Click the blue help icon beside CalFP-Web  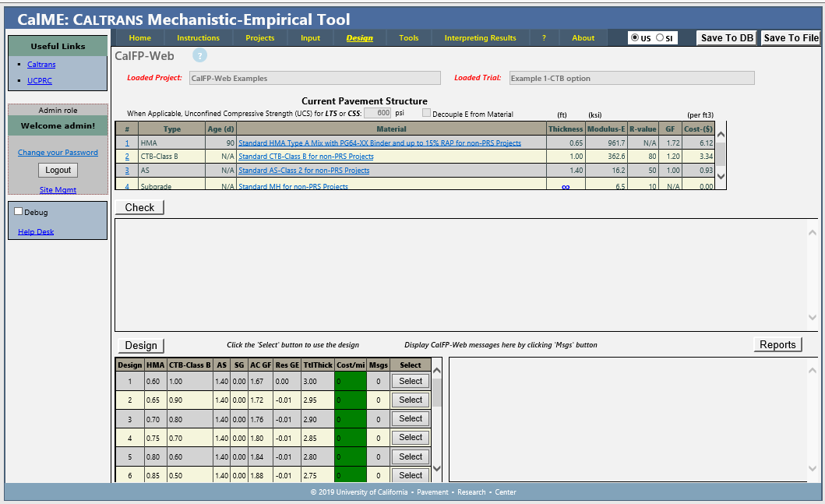[x=199, y=55]
